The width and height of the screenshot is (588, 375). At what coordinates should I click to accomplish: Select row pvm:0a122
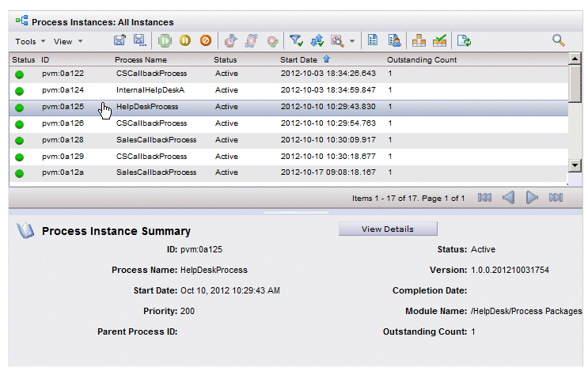tap(288, 74)
